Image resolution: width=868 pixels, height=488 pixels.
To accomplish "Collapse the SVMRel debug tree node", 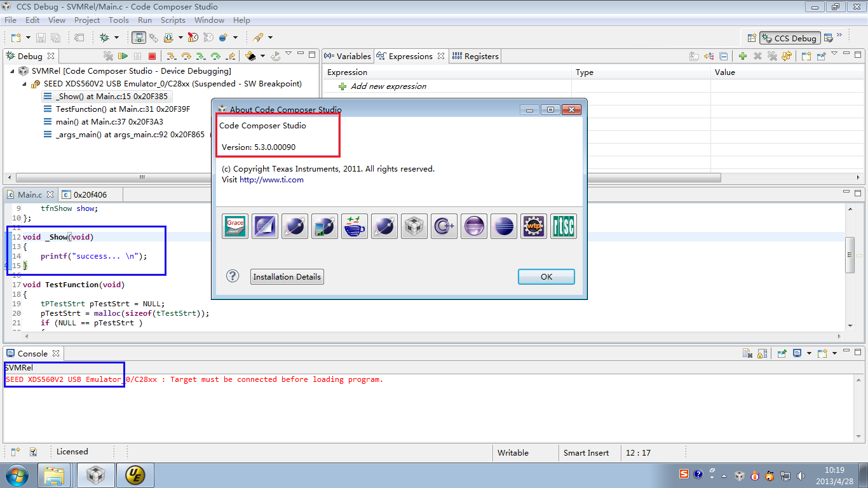I will 12,71.
